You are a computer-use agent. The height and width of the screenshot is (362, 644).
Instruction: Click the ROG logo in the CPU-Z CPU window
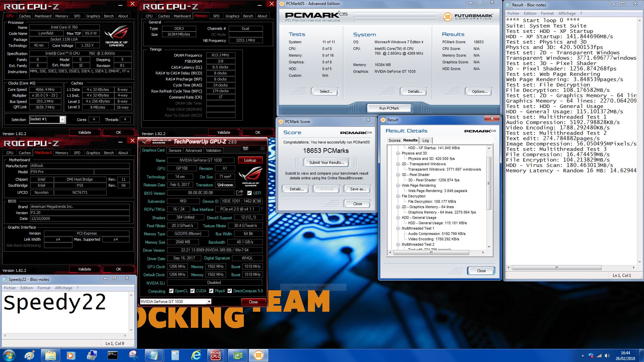(116, 36)
